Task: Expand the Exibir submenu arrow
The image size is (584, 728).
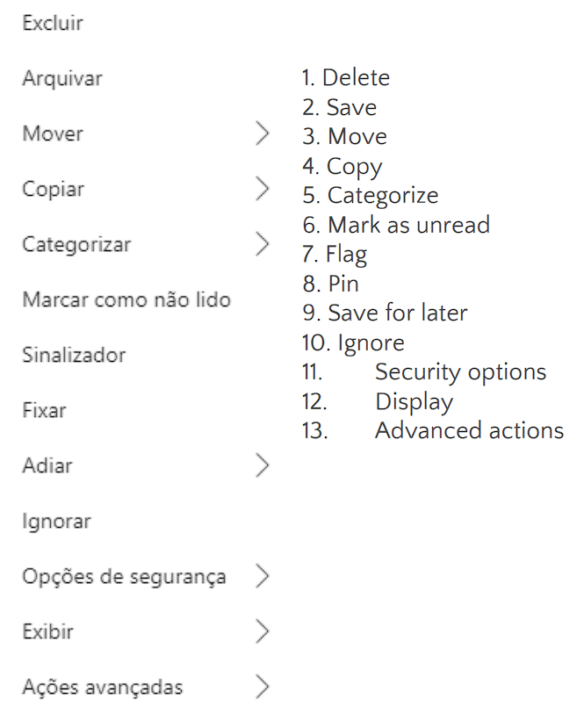Action: click(x=263, y=632)
